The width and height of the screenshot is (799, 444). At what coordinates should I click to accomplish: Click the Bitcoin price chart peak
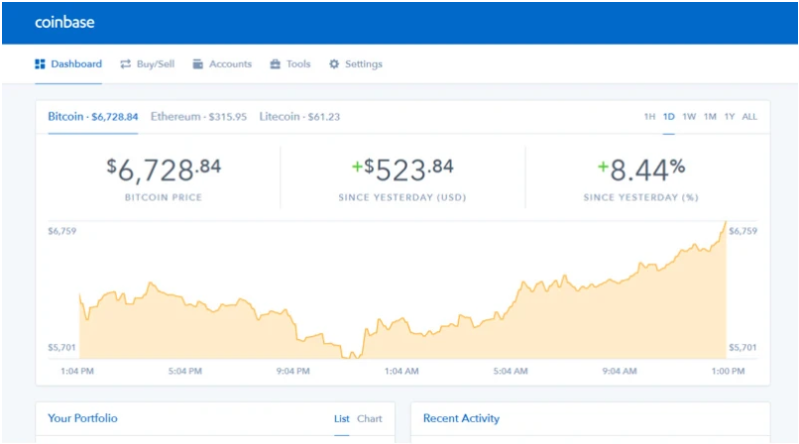[725, 222]
